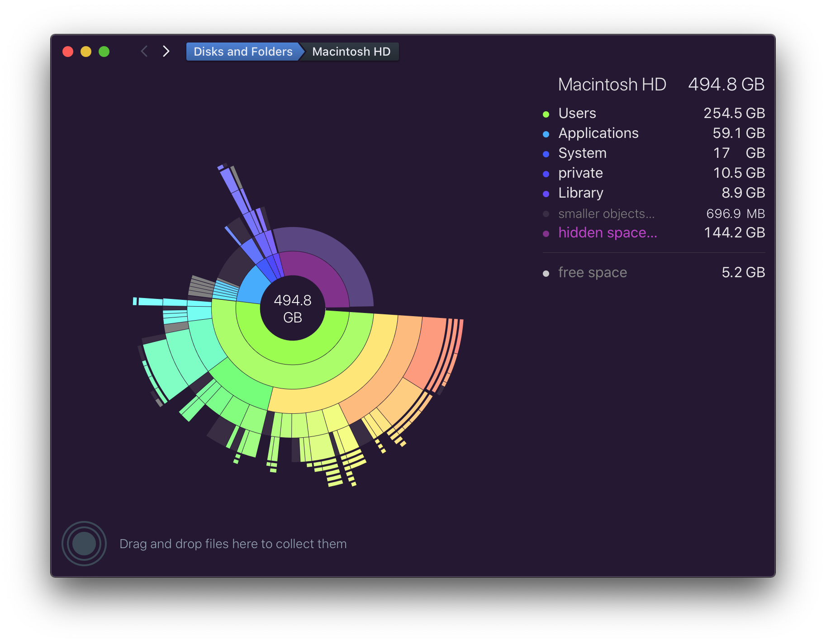This screenshot has height=644, width=826.
Task: Click the violet dot beside Library
Action: click(546, 194)
